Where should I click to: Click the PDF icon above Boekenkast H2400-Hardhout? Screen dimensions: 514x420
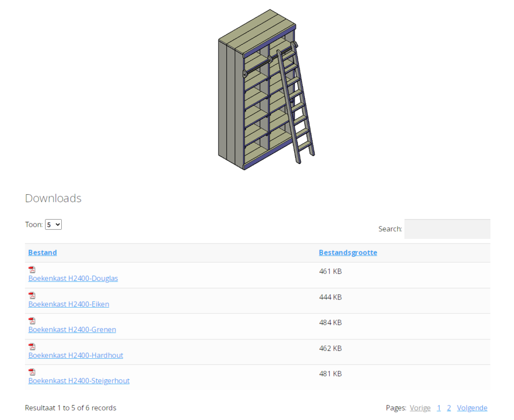[32, 347]
